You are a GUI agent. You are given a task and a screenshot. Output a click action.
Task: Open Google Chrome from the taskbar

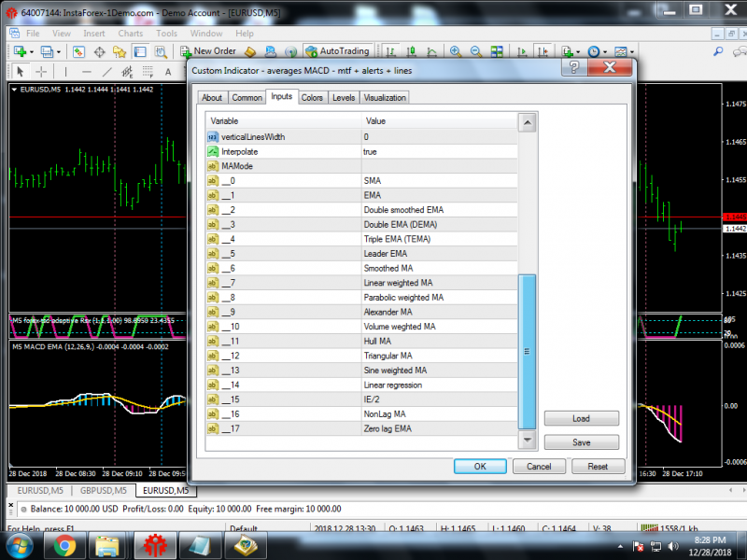tap(64, 545)
